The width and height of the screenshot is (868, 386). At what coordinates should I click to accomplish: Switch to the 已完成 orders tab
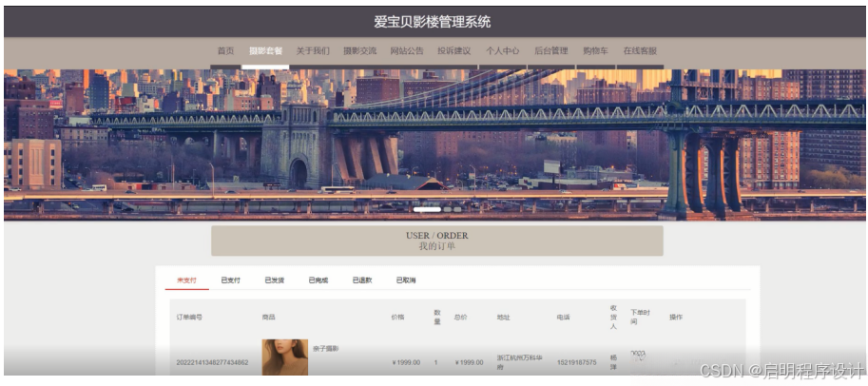tap(318, 280)
